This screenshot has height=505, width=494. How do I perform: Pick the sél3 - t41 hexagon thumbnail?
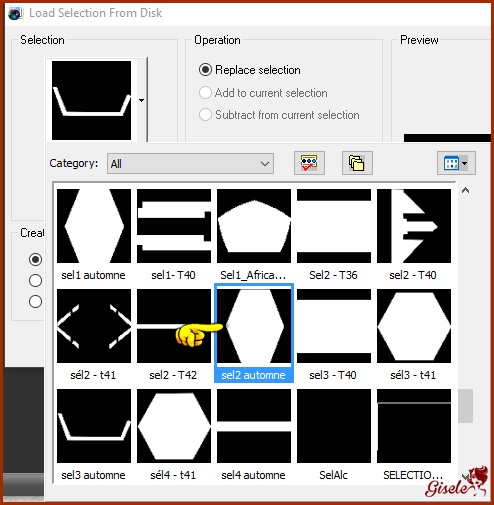point(414,326)
